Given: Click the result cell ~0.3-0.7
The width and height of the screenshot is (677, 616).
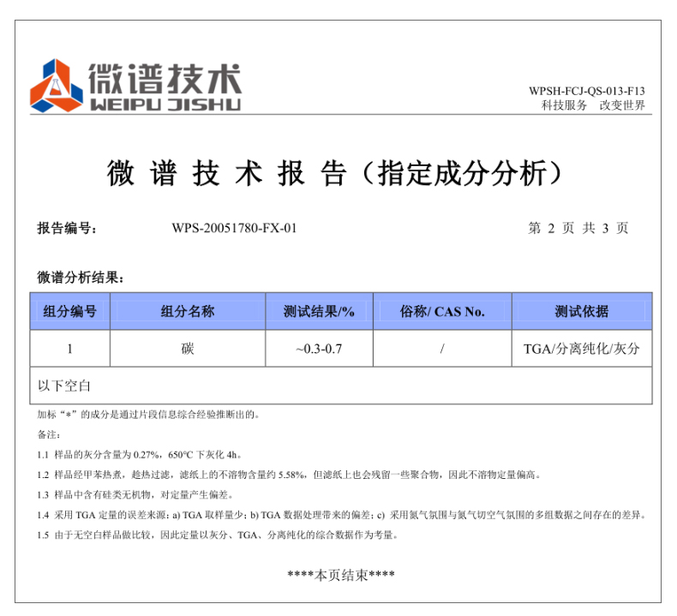Looking at the screenshot, I should [x=319, y=349].
